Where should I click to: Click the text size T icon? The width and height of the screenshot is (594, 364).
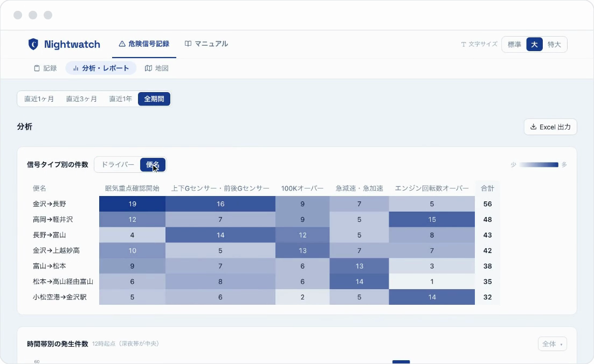464,44
